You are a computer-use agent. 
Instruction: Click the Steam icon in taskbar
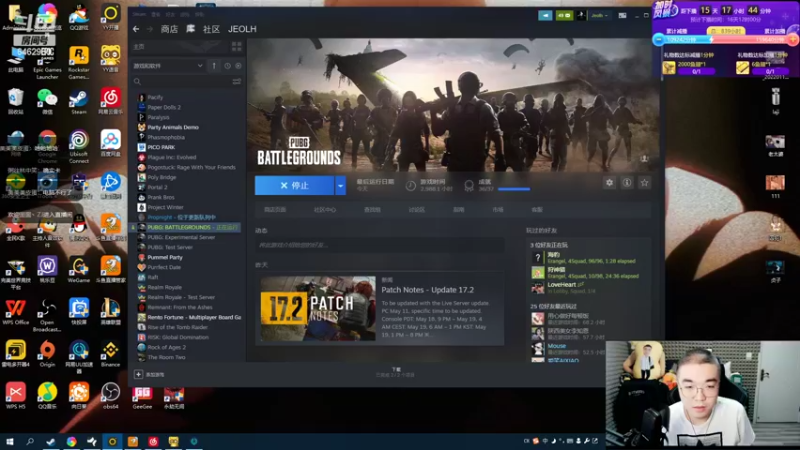tap(51, 441)
